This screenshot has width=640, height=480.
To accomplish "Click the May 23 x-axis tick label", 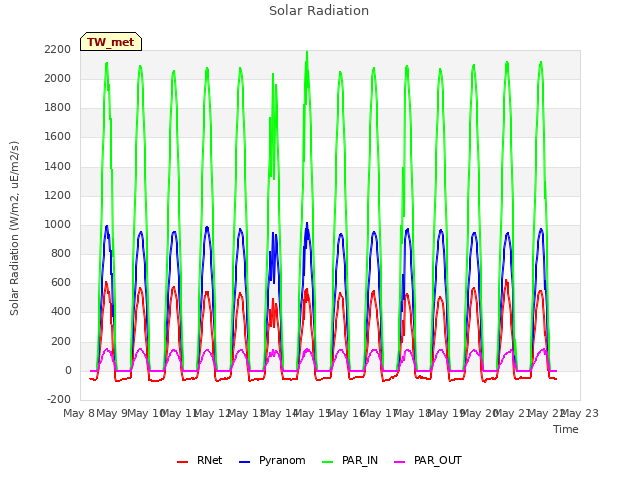I will (580, 413).
